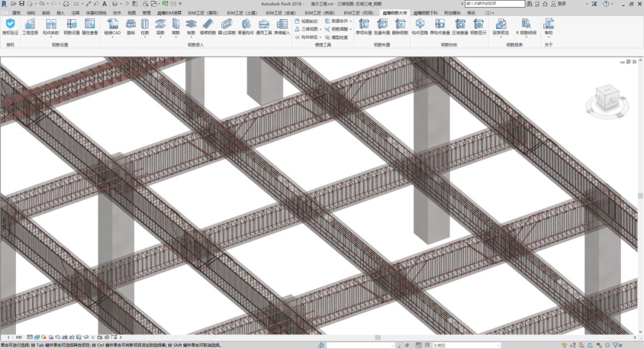Click the 模型检查 model check button

click(x=336, y=38)
